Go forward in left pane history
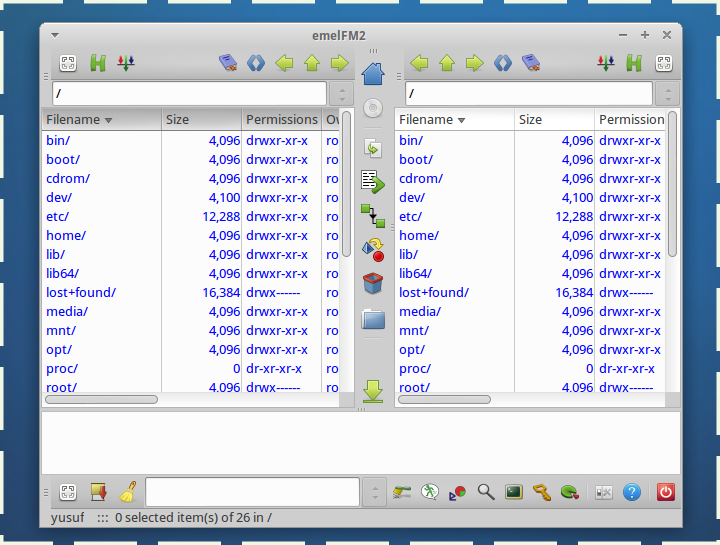The height and width of the screenshot is (545, 720). pyautogui.click(x=340, y=63)
